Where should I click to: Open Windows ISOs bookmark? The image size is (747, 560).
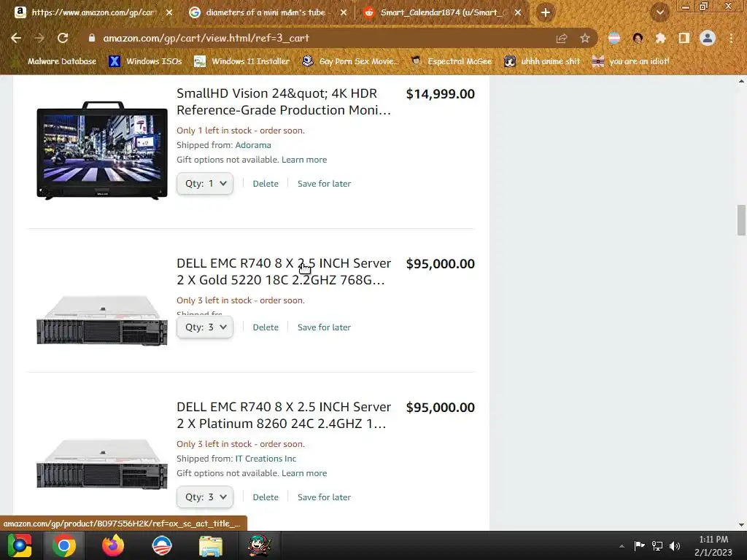click(x=146, y=61)
